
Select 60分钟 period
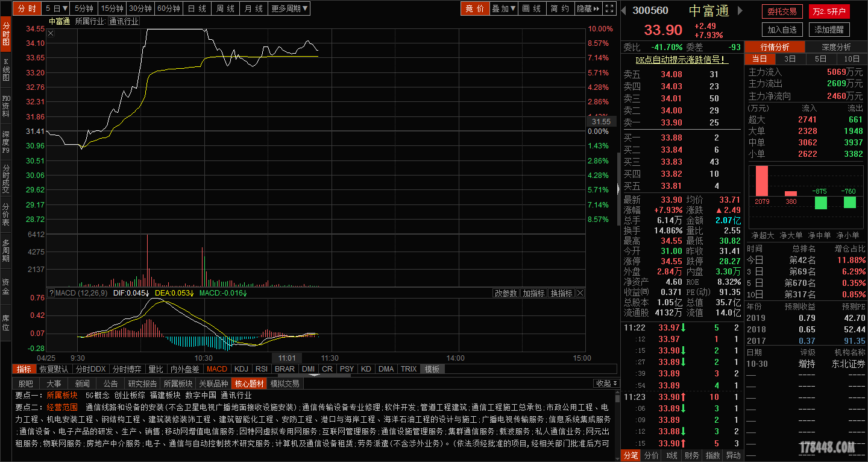click(x=169, y=8)
